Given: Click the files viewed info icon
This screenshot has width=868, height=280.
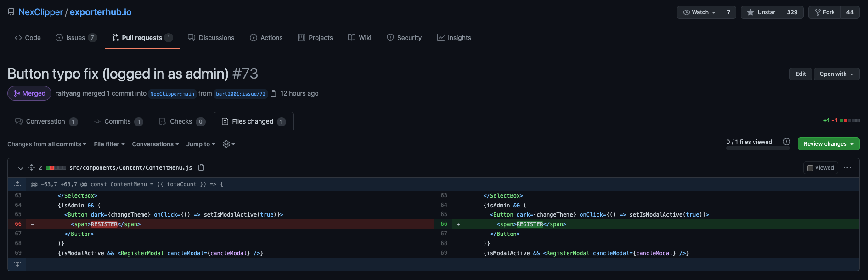Looking at the screenshot, I should click(787, 142).
